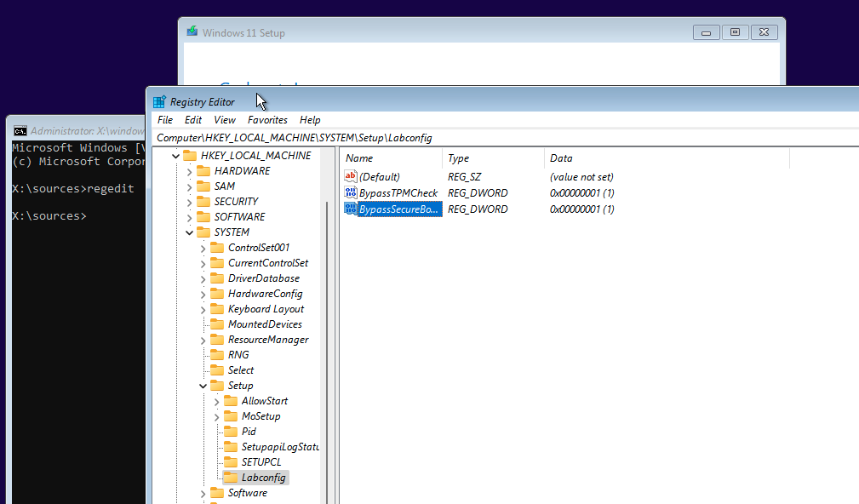This screenshot has width=859, height=504.
Task: Click the BypassSecureBoot DWORD value icon
Action: (x=351, y=209)
